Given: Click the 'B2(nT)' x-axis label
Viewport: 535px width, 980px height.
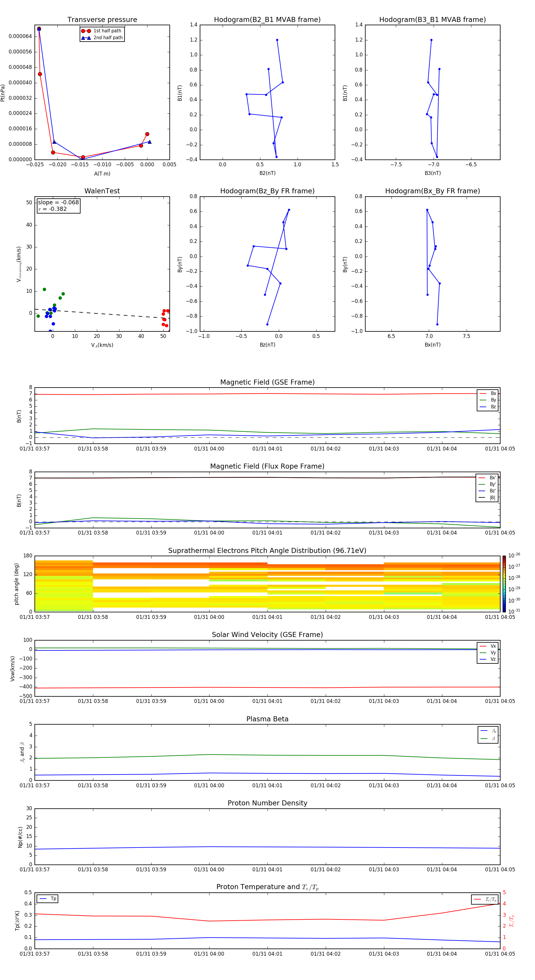Looking at the screenshot, I should 267,173.
